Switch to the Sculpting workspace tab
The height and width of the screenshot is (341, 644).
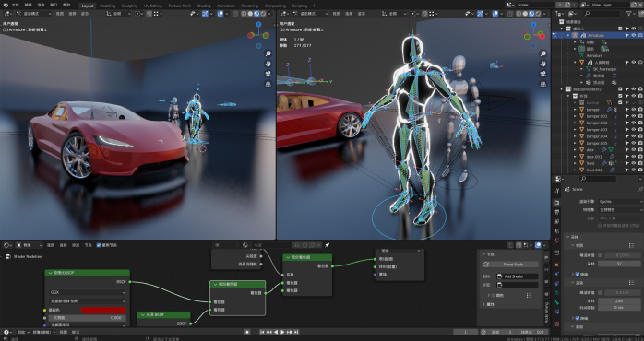tap(129, 6)
